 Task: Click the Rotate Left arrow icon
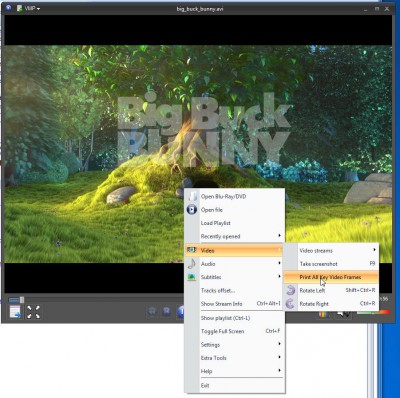pyautogui.click(x=291, y=290)
